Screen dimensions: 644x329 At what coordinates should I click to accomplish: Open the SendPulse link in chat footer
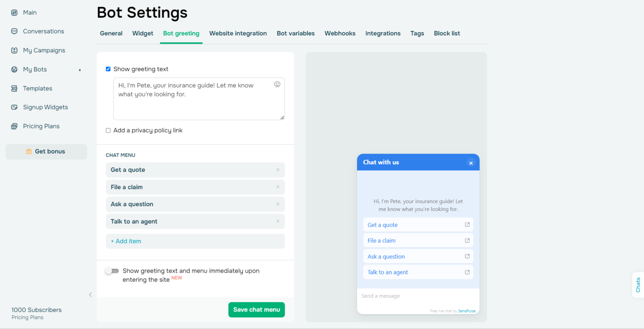pos(467,311)
